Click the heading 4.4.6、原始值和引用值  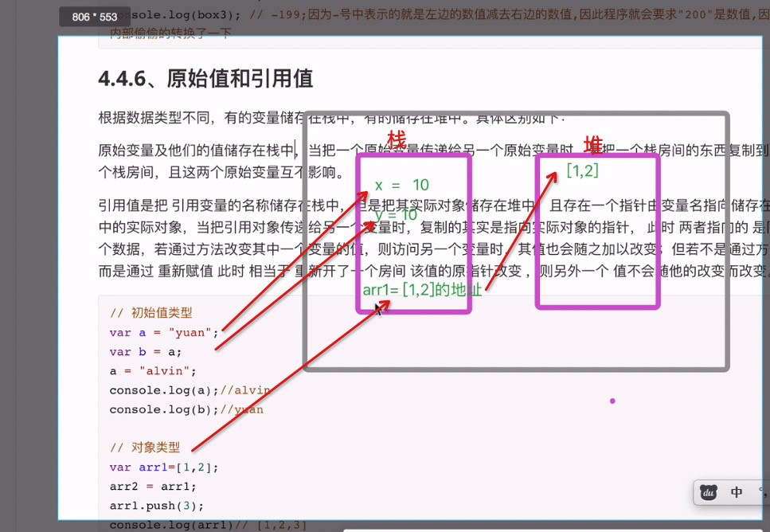tap(205, 79)
